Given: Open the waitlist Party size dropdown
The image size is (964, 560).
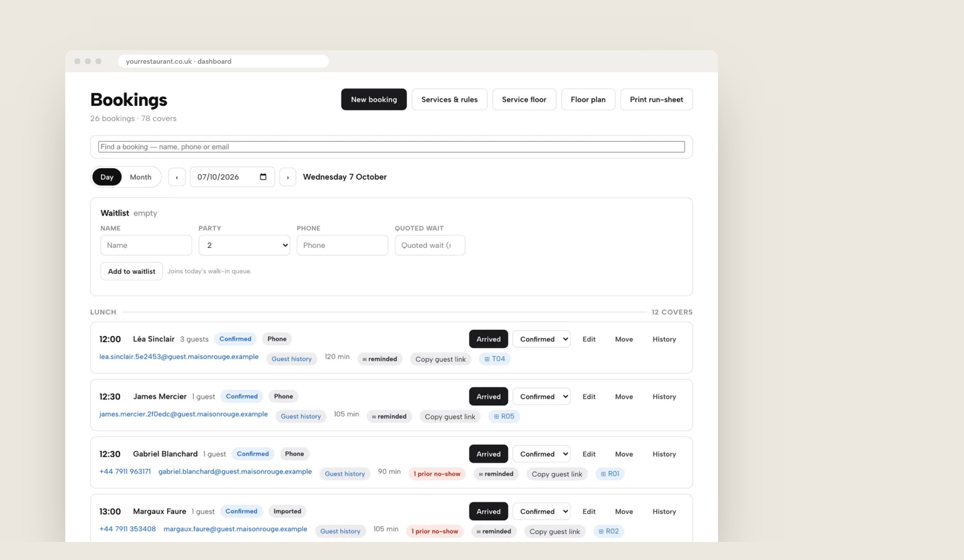Looking at the screenshot, I should [245, 245].
